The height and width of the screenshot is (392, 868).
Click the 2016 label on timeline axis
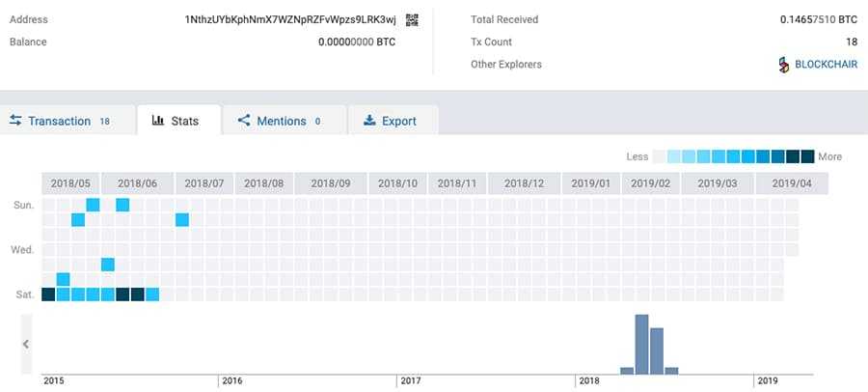pos(231,381)
